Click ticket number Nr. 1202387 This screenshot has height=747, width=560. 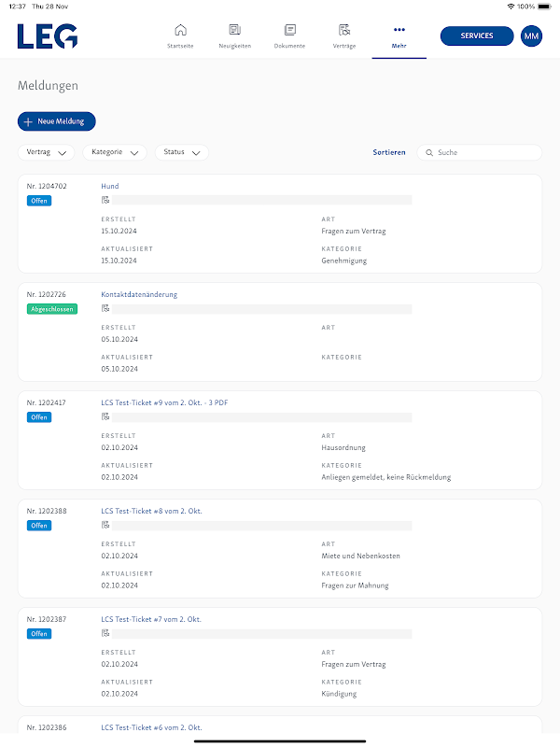tap(47, 619)
